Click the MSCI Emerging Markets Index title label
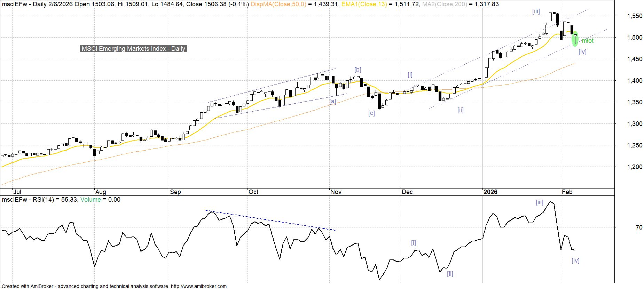This screenshot has width=644, height=289. coord(133,49)
